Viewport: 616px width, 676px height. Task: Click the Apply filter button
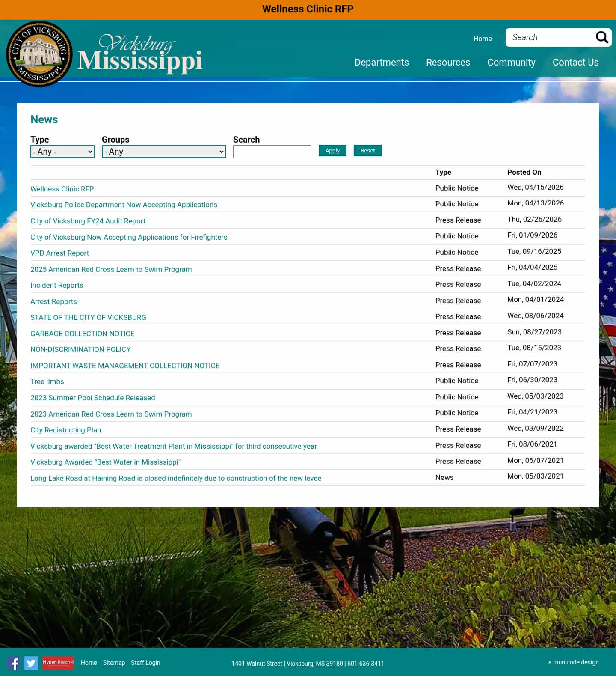coord(332,151)
